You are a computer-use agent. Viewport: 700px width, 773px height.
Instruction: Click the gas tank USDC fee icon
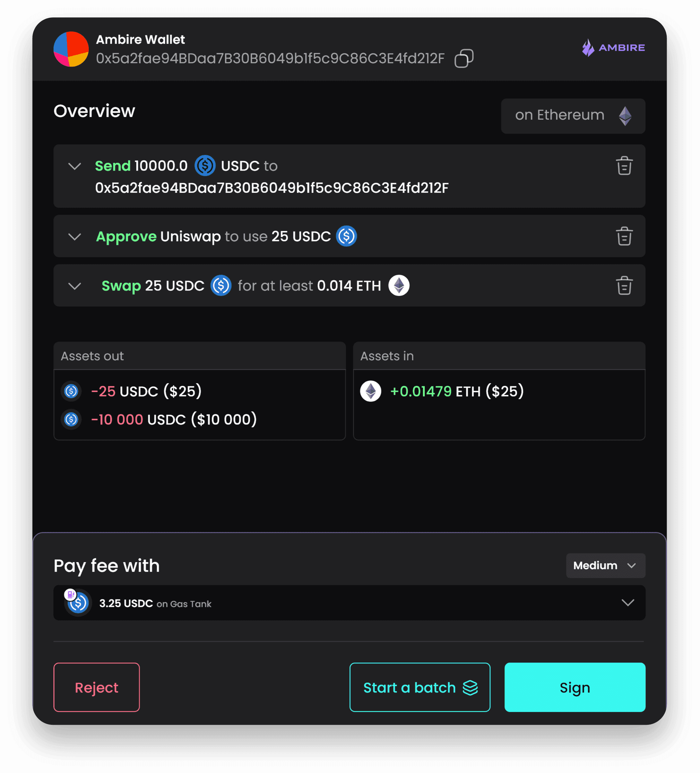pyautogui.click(x=78, y=602)
